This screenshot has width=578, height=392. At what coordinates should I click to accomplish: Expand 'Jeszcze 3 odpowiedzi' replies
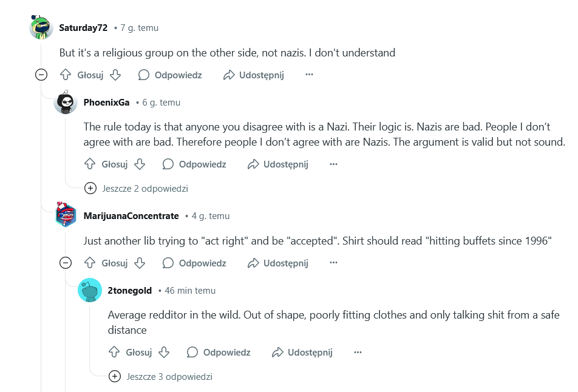[x=161, y=376]
